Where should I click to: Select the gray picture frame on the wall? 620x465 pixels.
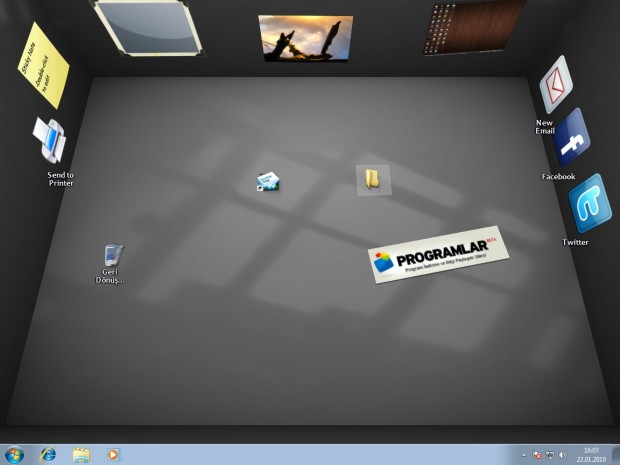tap(147, 28)
